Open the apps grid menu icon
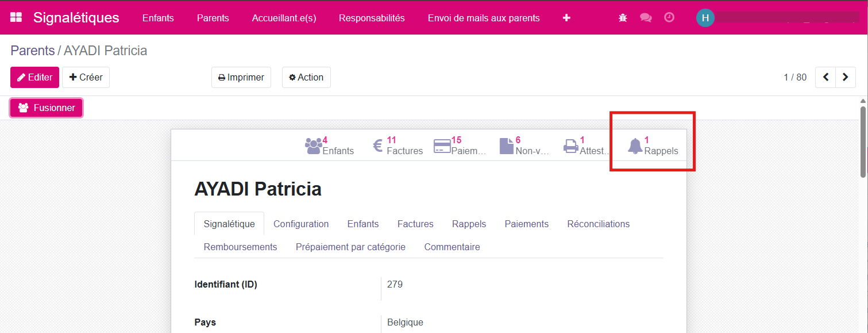Image resolution: width=868 pixels, height=333 pixels. click(16, 17)
